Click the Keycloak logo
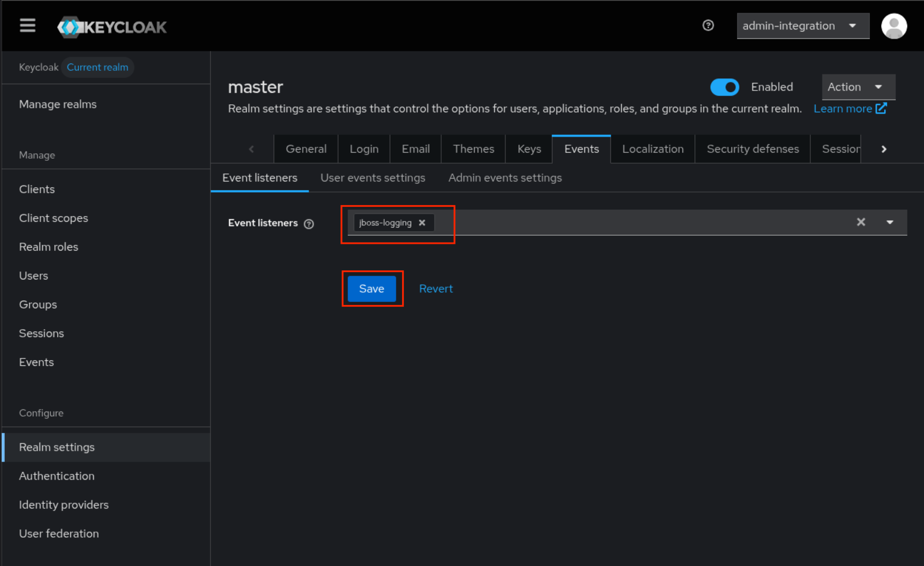The height and width of the screenshot is (566, 924). pos(112,27)
